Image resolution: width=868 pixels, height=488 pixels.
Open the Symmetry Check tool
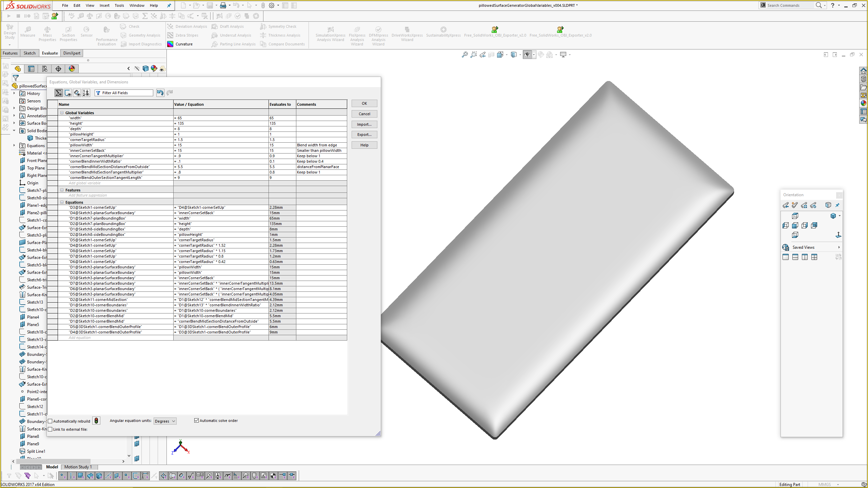point(281,26)
